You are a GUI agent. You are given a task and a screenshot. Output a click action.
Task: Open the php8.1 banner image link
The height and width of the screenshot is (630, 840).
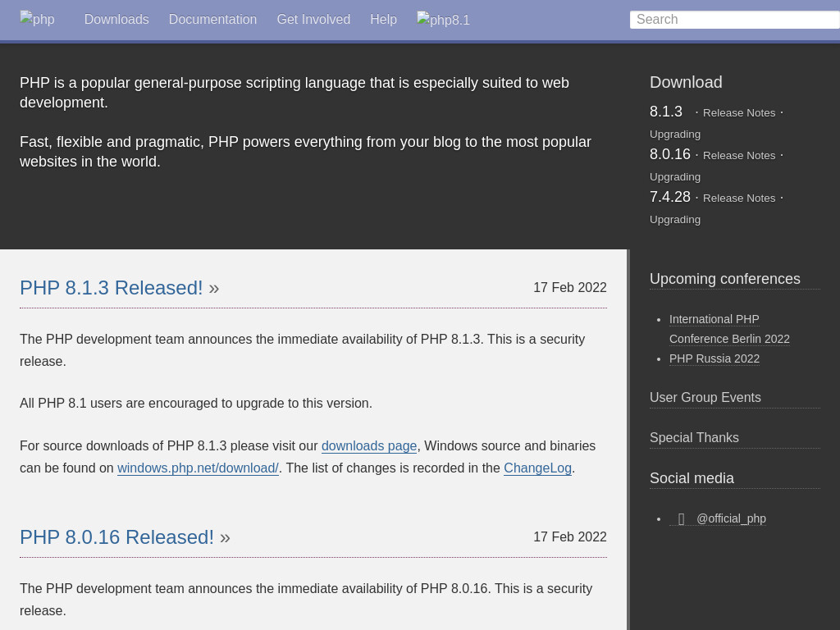pyautogui.click(x=443, y=20)
